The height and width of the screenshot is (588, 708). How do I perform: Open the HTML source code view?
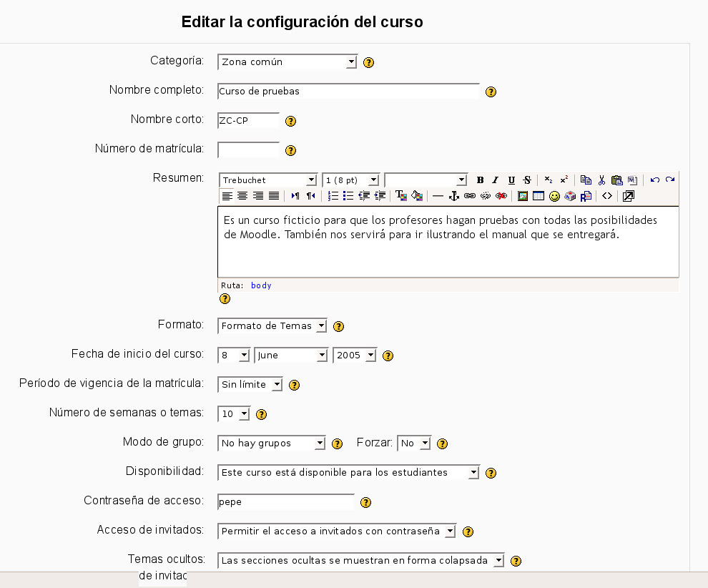click(x=606, y=195)
